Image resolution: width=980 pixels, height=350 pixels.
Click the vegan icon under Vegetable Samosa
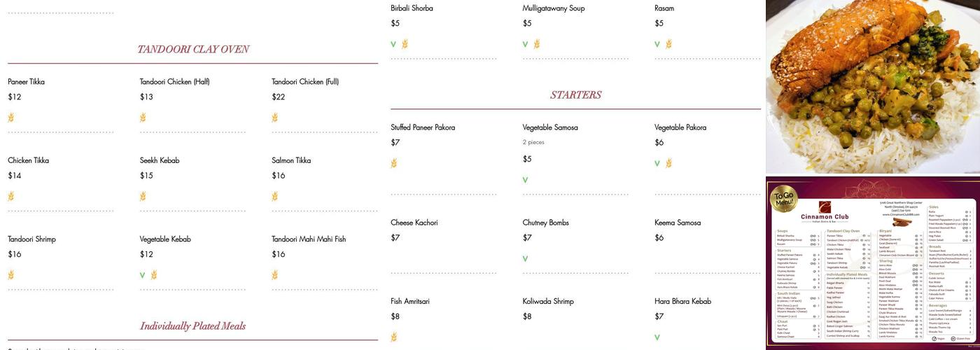pyautogui.click(x=525, y=180)
